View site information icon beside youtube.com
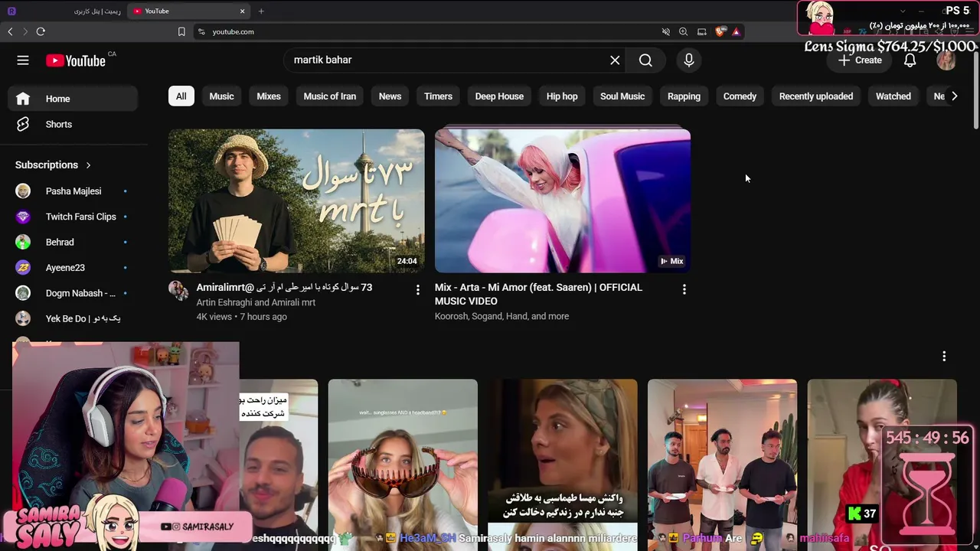980x551 pixels. 201,31
